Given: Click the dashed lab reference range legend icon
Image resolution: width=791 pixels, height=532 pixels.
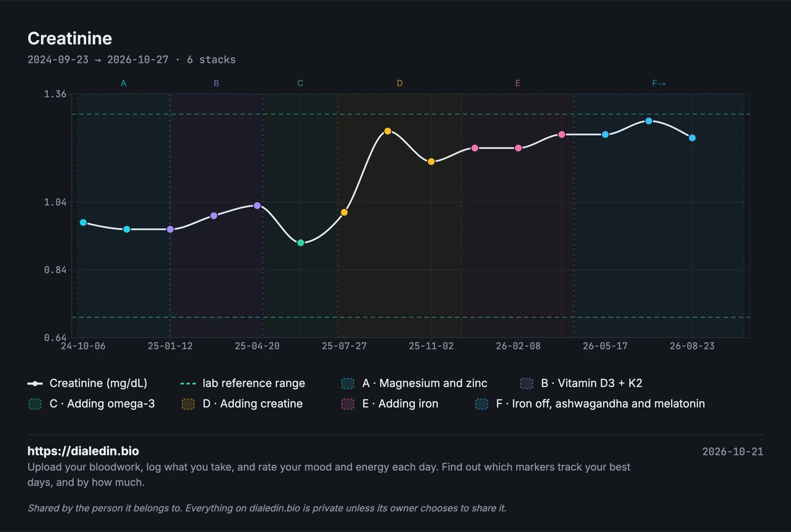Looking at the screenshot, I should pyautogui.click(x=188, y=384).
